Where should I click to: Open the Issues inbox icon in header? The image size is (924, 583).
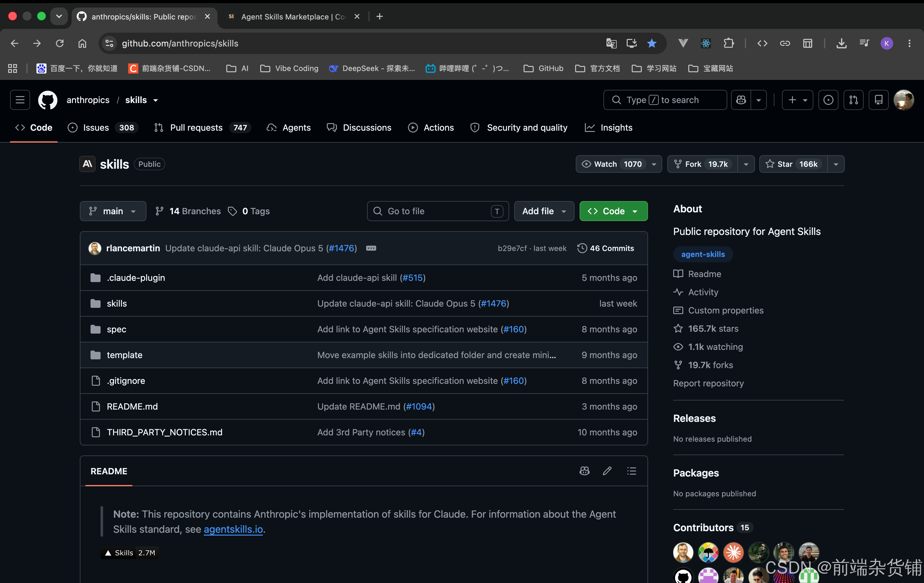[828, 100]
